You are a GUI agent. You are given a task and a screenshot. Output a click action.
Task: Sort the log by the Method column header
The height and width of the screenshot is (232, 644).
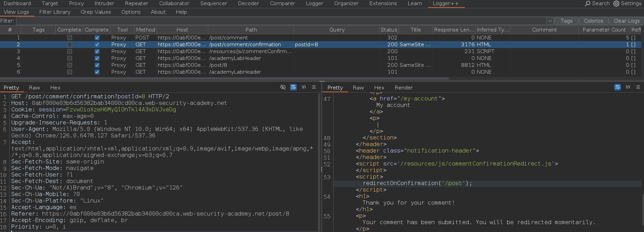145,30
